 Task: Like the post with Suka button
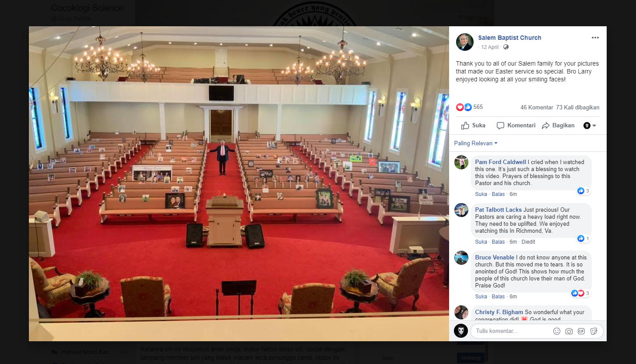473,126
